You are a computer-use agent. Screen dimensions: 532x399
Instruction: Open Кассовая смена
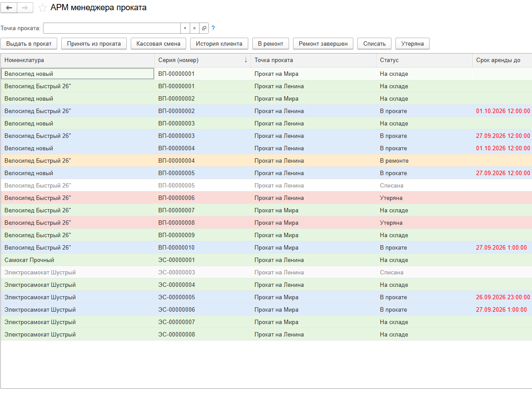point(159,43)
